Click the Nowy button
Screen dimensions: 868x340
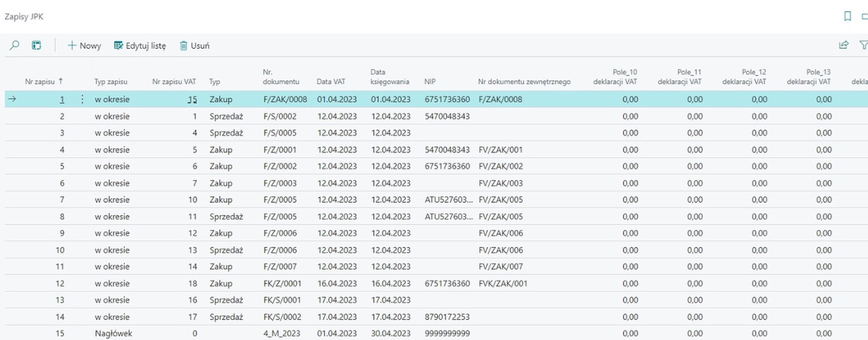click(x=84, y=46)
